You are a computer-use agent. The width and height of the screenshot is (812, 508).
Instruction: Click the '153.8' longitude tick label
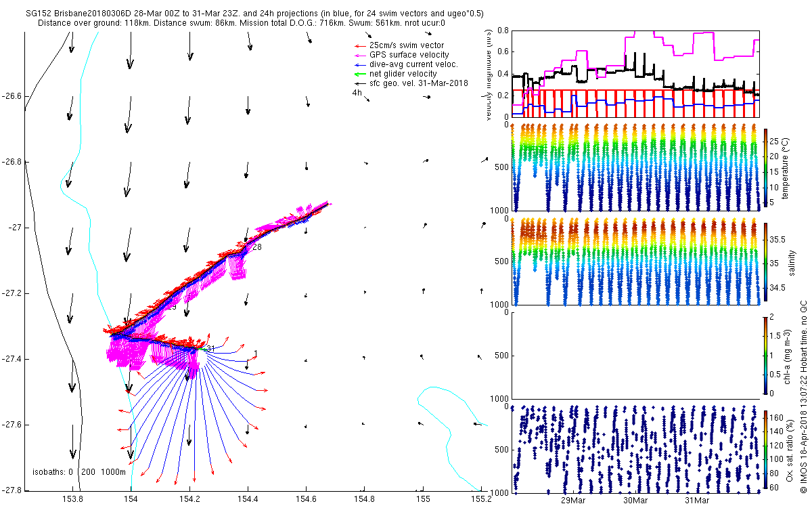point(72,499)
